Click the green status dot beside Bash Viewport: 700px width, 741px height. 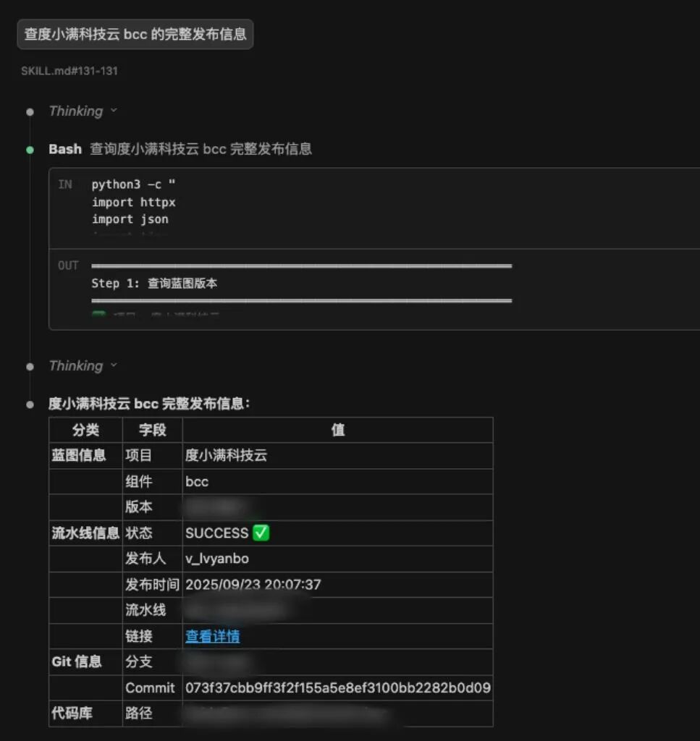pyautogui.click(x=30, y=150)
